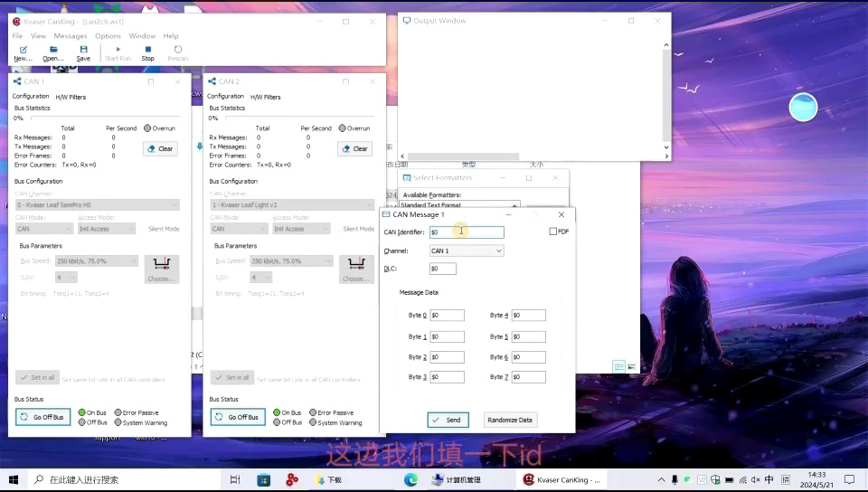
Task: Click the Save toolbar icon
Action: tap(83, 53)
